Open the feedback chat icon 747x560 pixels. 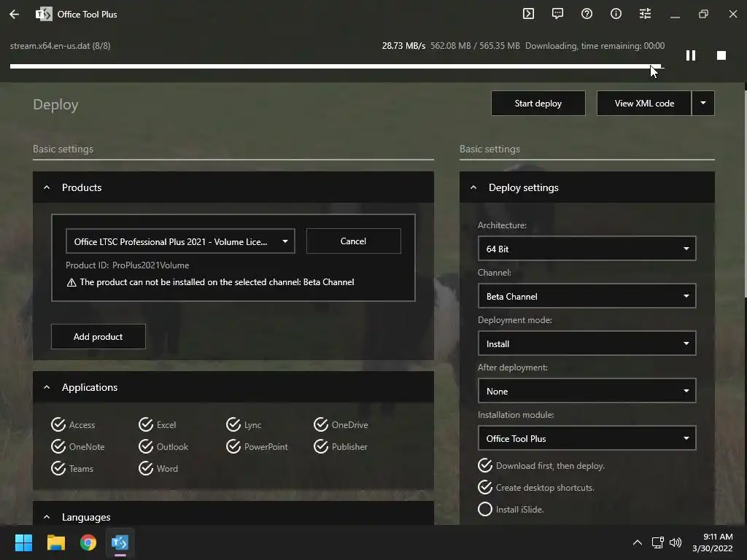point(557,14)
